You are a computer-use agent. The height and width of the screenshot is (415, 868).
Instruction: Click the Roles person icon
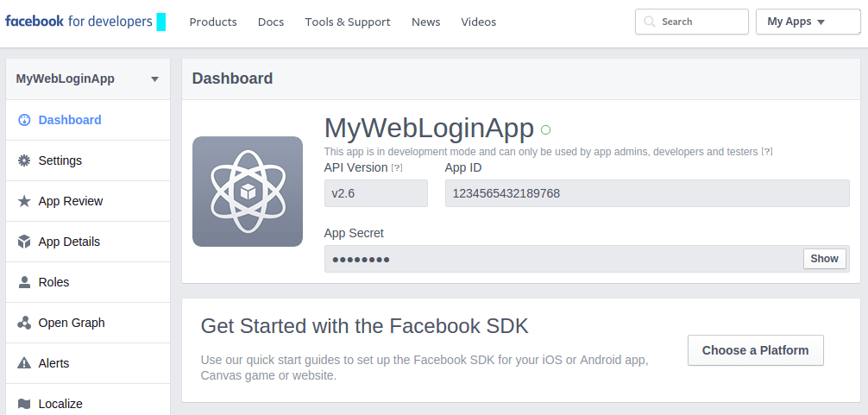[24, 282]
